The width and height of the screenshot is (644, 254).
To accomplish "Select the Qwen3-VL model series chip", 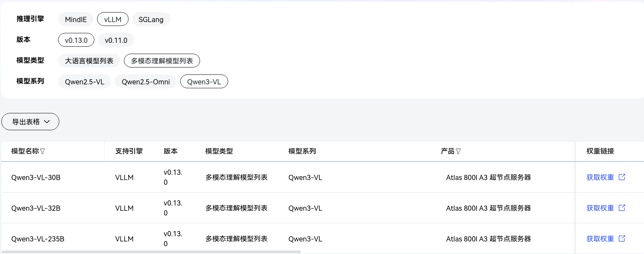I will tap(204, 82).
